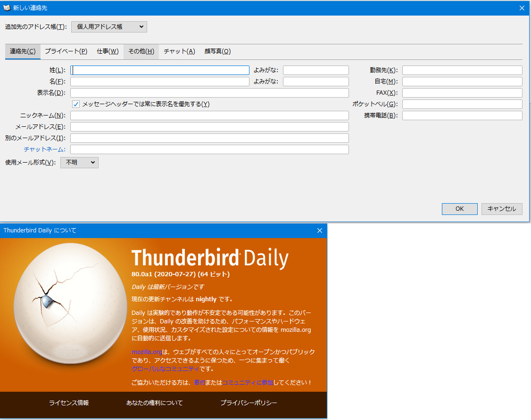Uncheck メッセージヘッダーでは常に表示名を優先する checkbox
This screenshot has height=420, width=531.
[76, 104]
